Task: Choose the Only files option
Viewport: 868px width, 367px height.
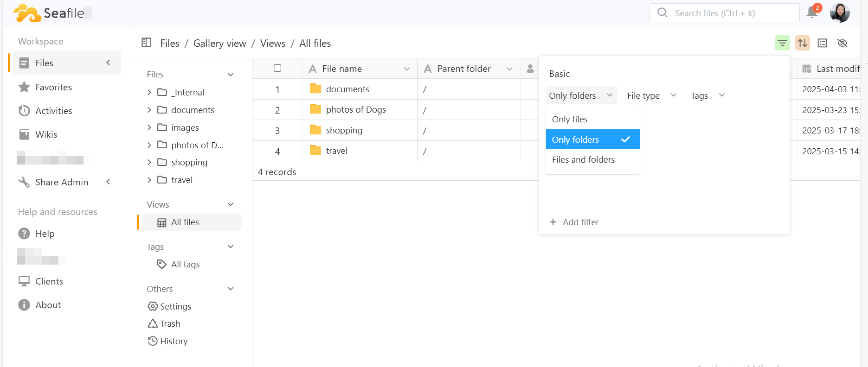Action: [x=570, y=119]
